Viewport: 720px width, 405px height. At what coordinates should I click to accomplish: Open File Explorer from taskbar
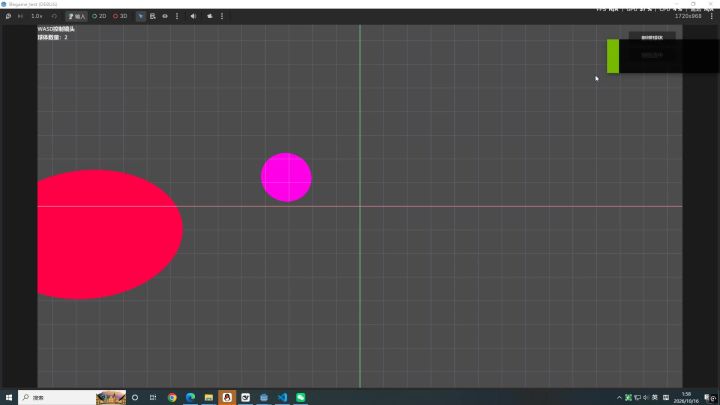coord(209,397)
